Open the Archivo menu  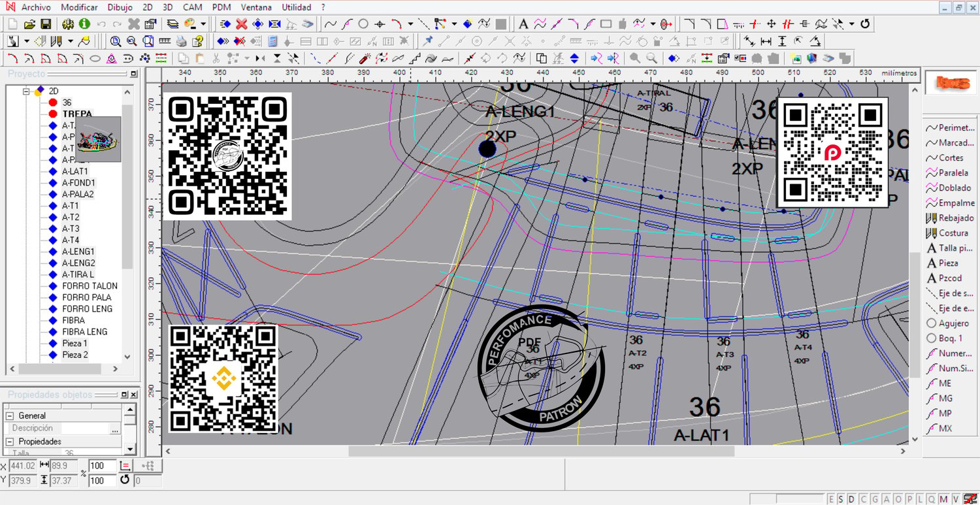click(x=37, y=7)
